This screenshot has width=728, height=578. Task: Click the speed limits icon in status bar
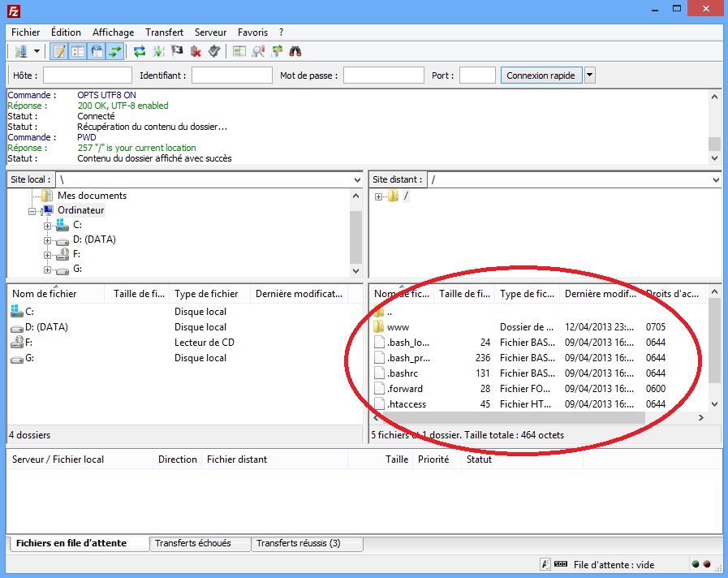click(x=561, y=564)
